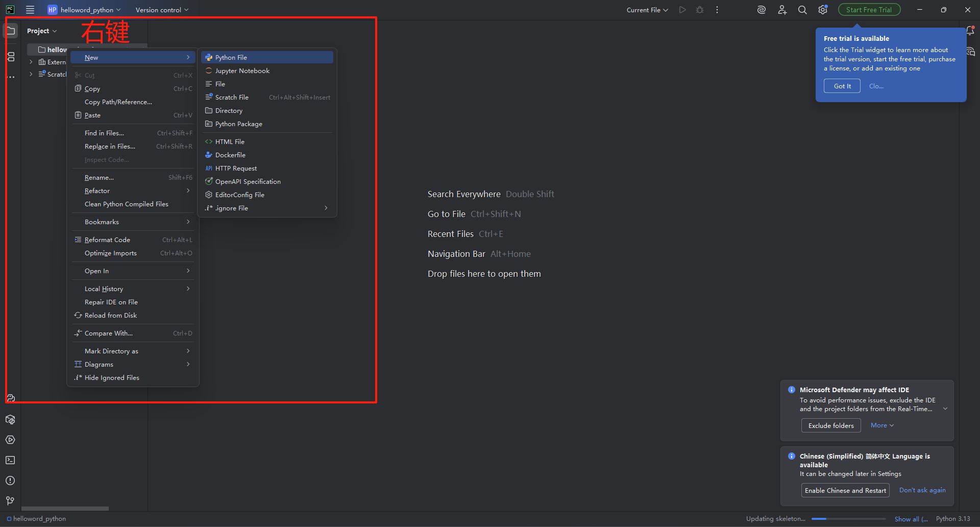The width and height of the screenshot is (980, 527).
Task: Click Enable Chinese and Restart button
Action: coord(845,491)
